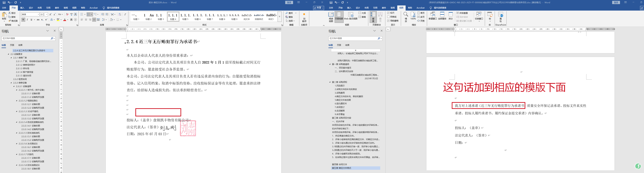Open the Zoom (缩放) dialog magnifier
Image resolution: width=644 pixels, height=173 pixels.
[x=406, y=17]
